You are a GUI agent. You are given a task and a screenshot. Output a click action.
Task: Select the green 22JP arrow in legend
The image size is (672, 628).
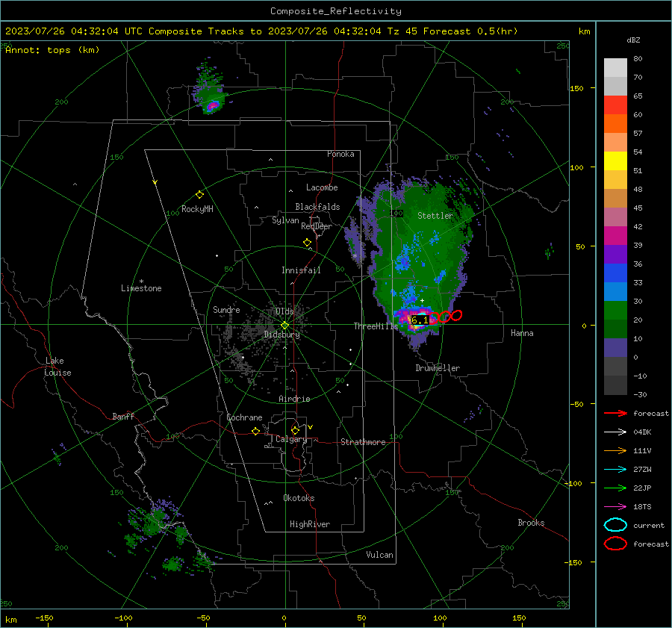click(615, 488)
